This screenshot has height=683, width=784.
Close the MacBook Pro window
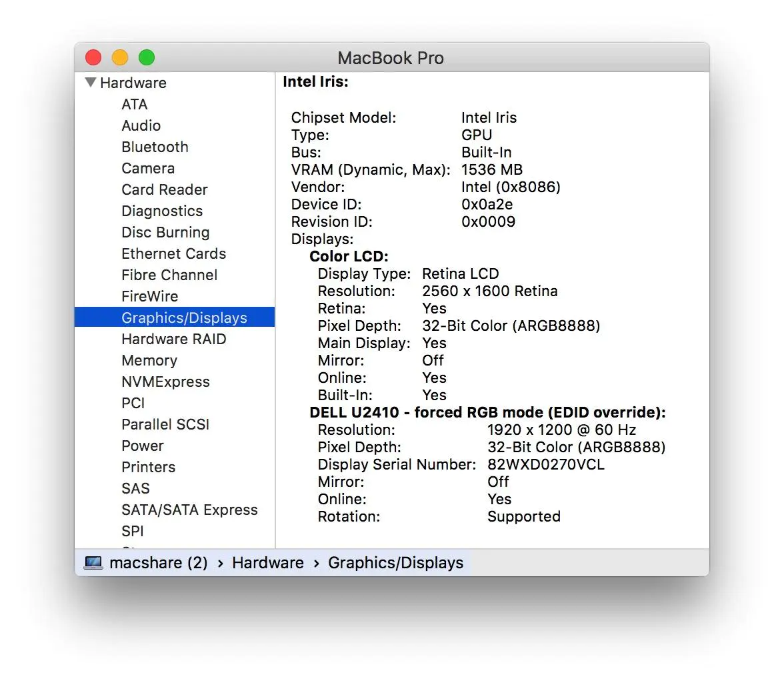[93, 57]
